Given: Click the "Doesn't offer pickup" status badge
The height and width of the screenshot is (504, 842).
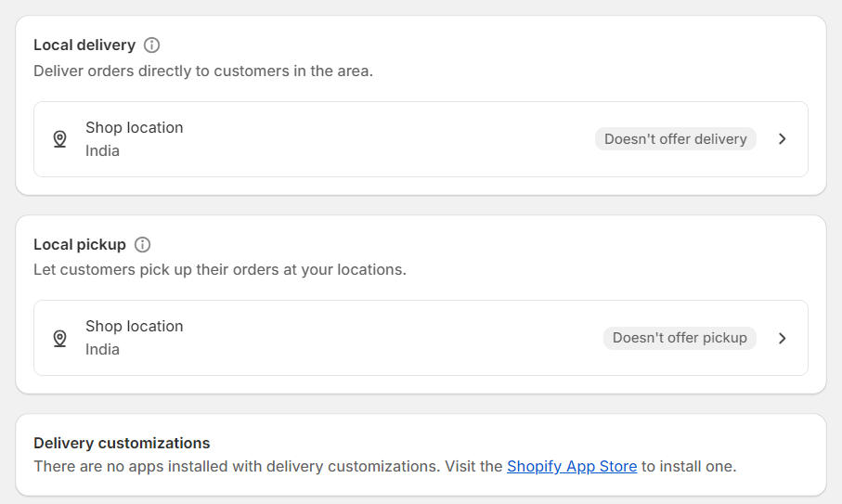Looking at the screenshot, I should click(x=680, y=338).
